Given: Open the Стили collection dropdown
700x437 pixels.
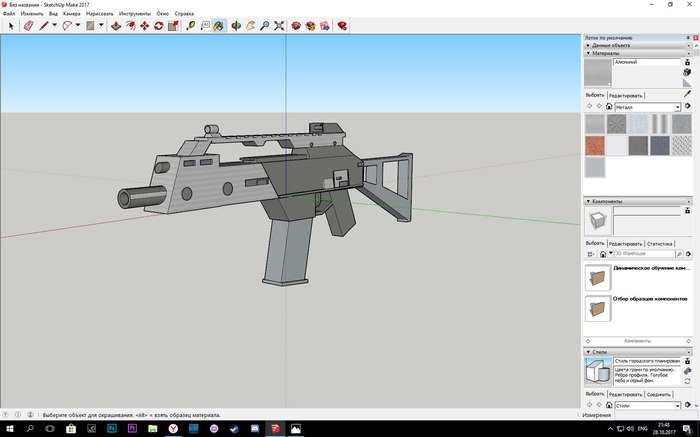Looking at the screenshot, I should 676,406.
